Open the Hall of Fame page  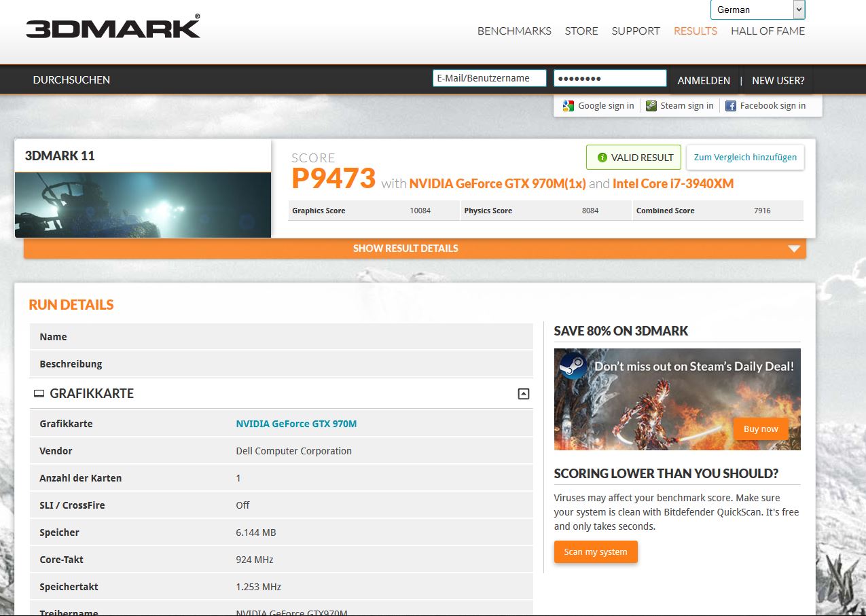[x=768, y=31]
